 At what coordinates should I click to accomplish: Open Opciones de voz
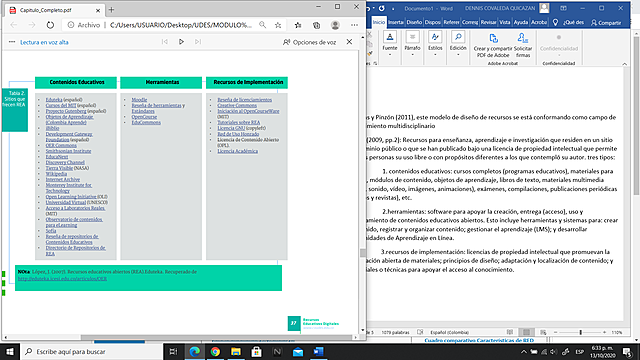pyautogui.click(x=309, y=42)
